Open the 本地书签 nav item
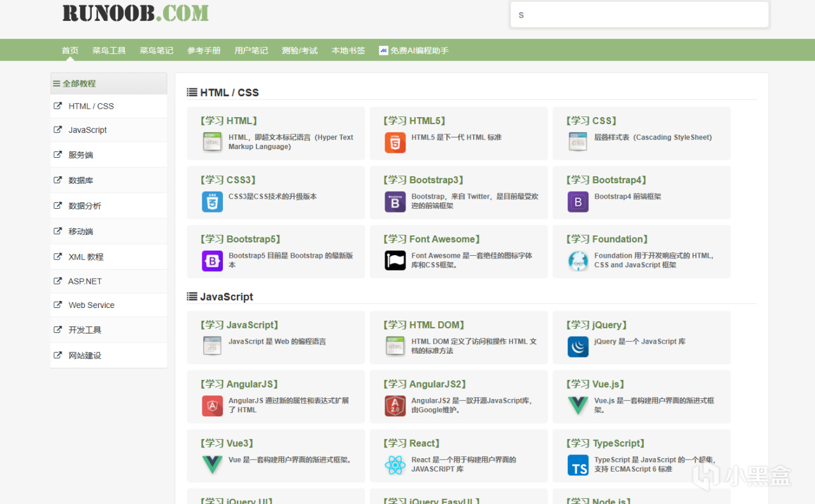Viewport: 815px width, 504px height. click(348, 50)
